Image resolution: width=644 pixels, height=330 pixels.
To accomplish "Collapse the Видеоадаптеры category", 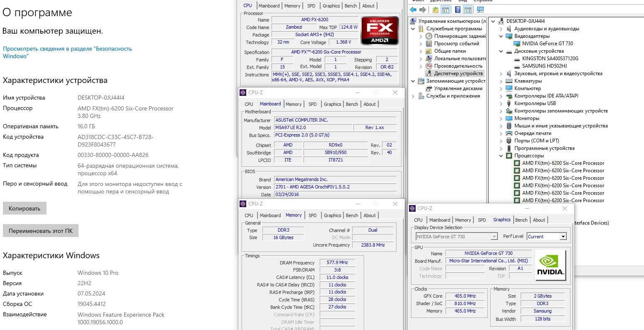I will [501, 36].
